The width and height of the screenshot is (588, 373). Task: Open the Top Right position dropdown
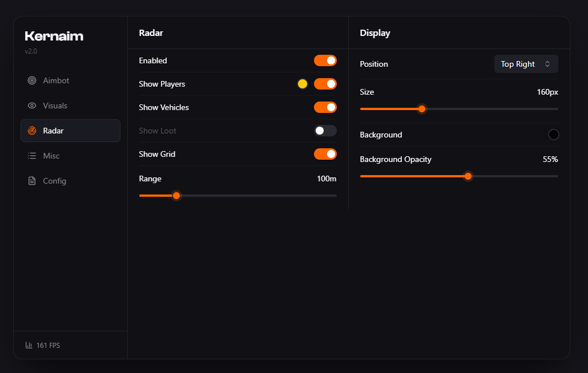526,64
